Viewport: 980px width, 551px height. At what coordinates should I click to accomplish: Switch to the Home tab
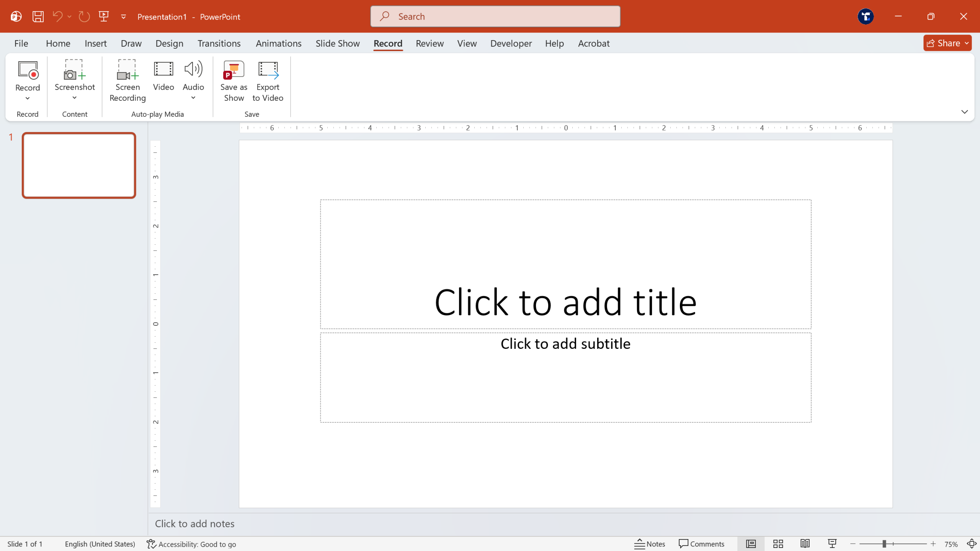point(58,43)
